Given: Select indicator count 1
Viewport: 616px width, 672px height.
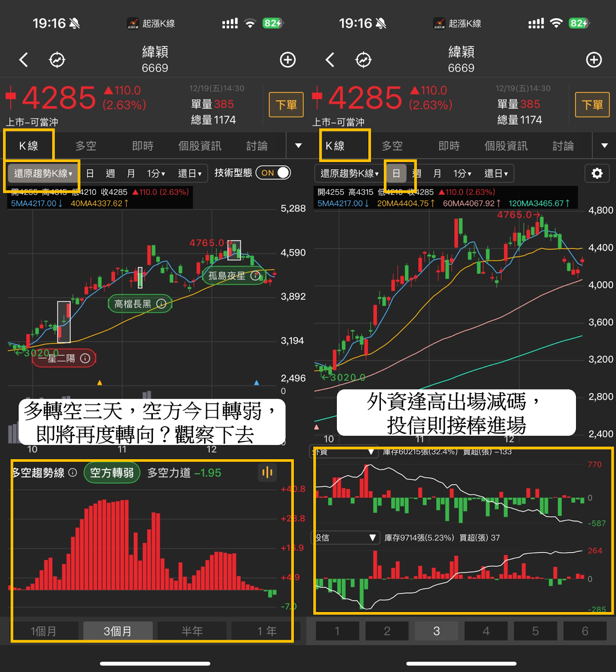Looking at the screenshot, I should point(337,631).
